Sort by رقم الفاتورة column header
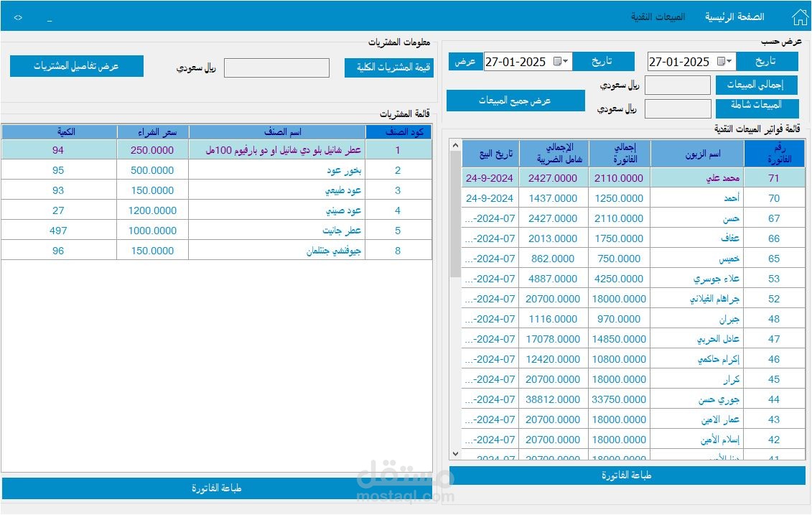The image size is (812, 515). click(775, 154)
